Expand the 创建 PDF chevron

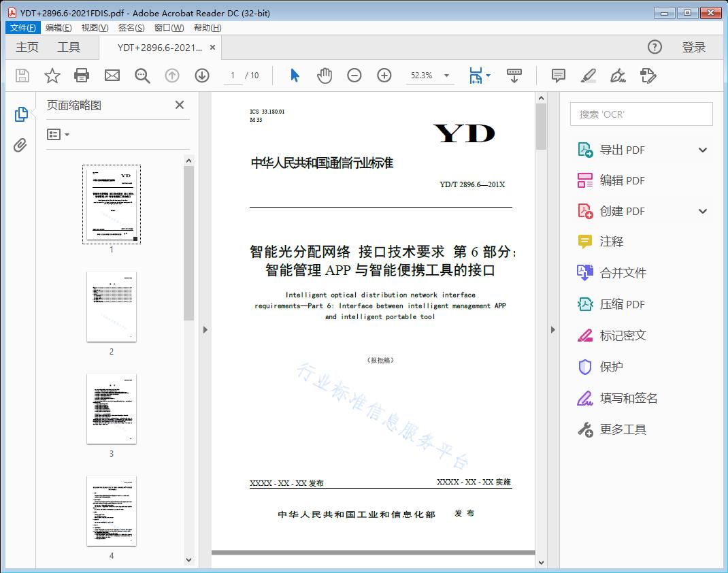[x=702, y=211]
